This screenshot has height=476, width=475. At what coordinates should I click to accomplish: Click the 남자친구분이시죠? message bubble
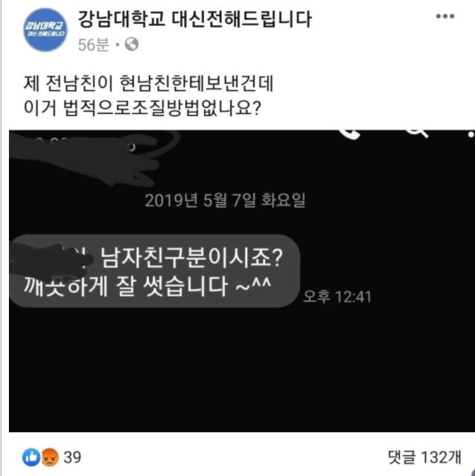pos(155,271)
